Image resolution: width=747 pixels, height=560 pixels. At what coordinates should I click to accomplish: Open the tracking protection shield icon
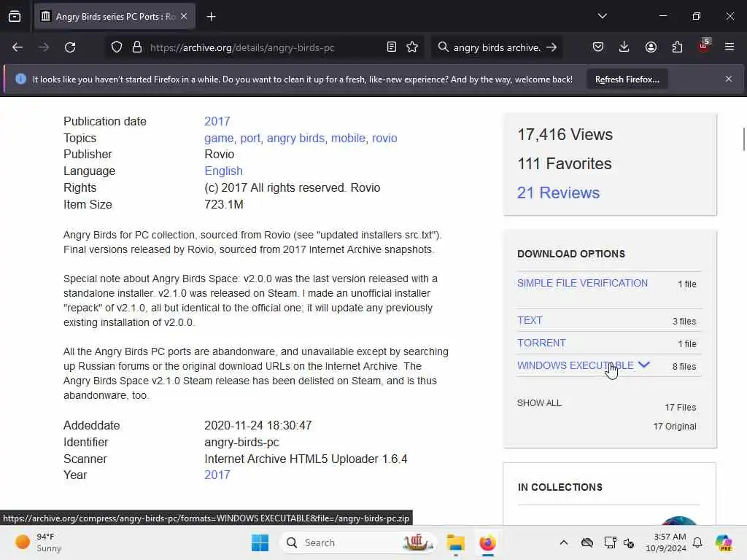click(117, 47)
